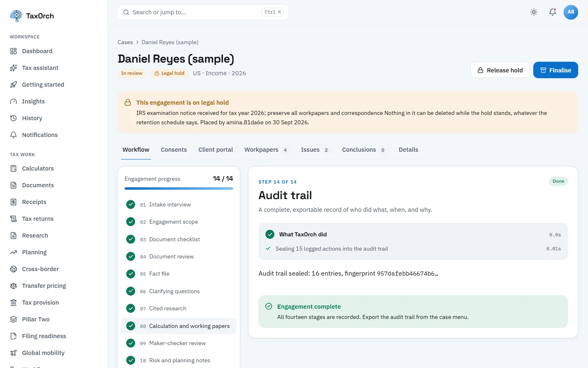The height and width of the screenshot is (368, 588).
Task: Open the Conclusions tab
Action: pyautogui.click(x=364, y=150)
